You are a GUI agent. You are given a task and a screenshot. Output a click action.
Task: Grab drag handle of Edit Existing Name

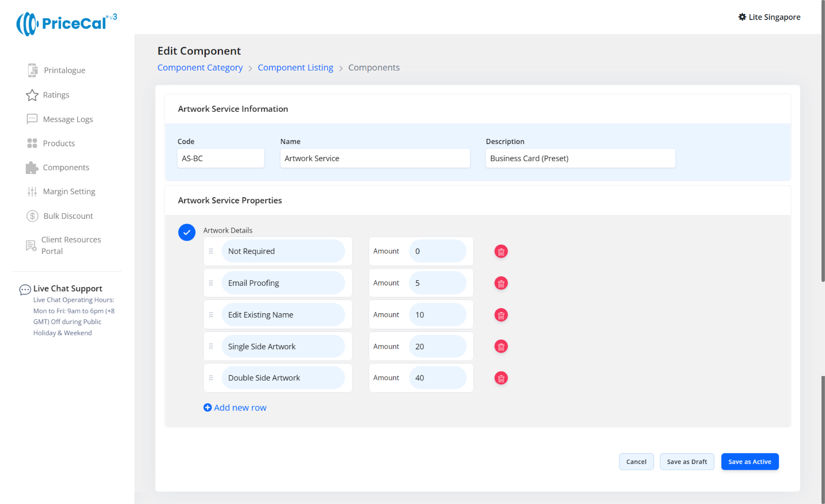[211, 315]
